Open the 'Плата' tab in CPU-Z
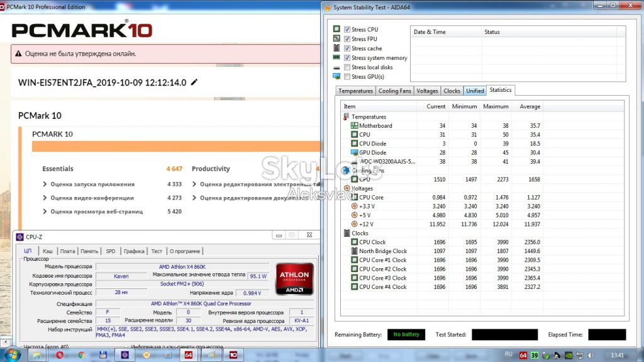Image resolution: width=644 pixels, height=362 pixels. pyautogui.click(x=68, y=251)
